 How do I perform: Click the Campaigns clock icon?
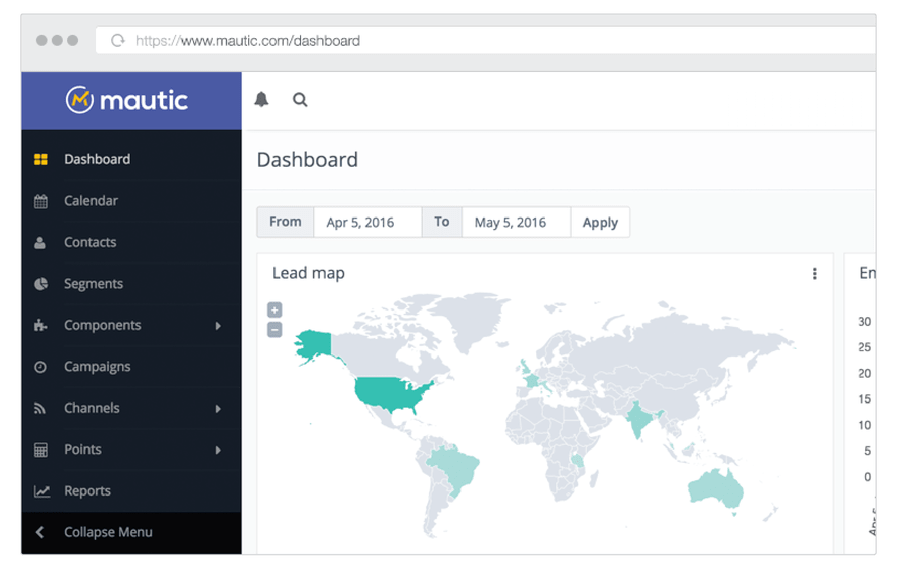[41, 367]
